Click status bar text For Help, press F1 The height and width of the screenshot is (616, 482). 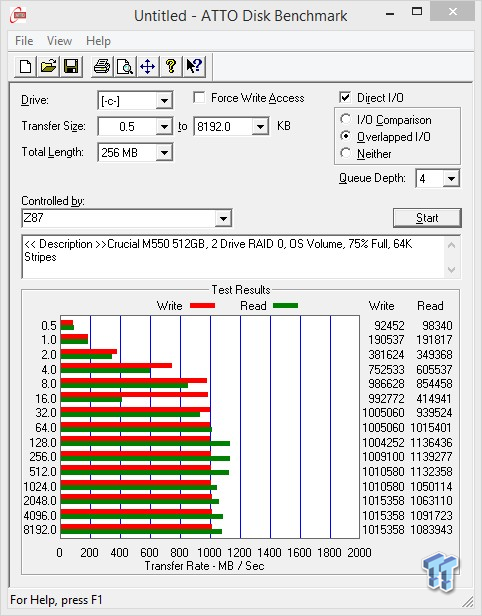(56, 600)
